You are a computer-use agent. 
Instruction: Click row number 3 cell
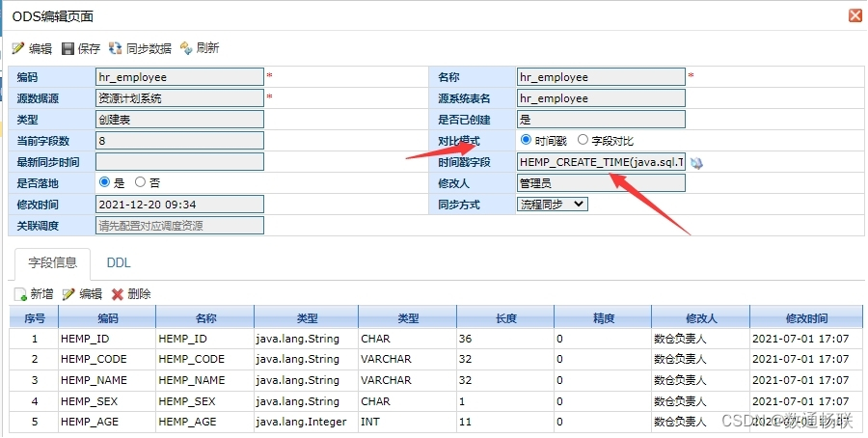pyautogui.click(x=35, y=380)
